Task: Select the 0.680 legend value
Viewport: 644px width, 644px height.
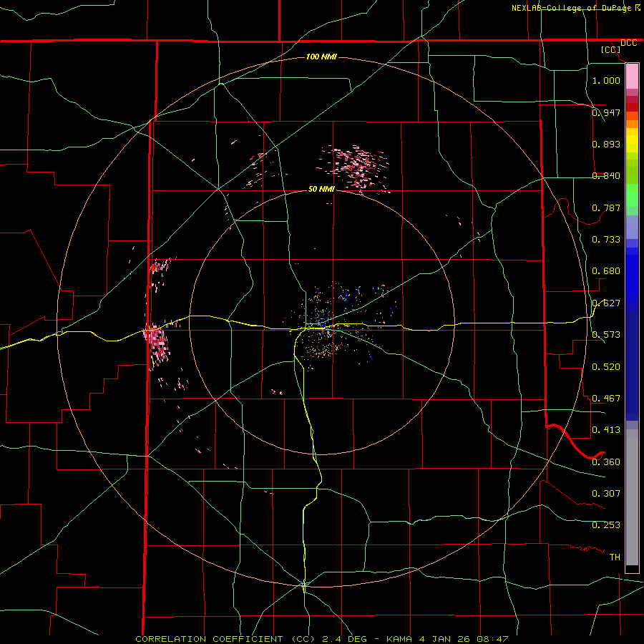Action: (x=606, y=271)
